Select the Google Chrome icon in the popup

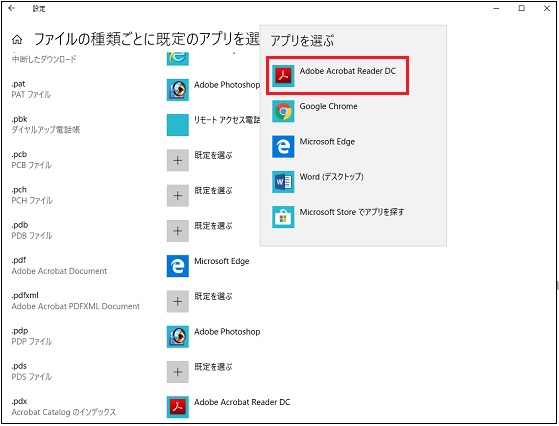[283, 111]
